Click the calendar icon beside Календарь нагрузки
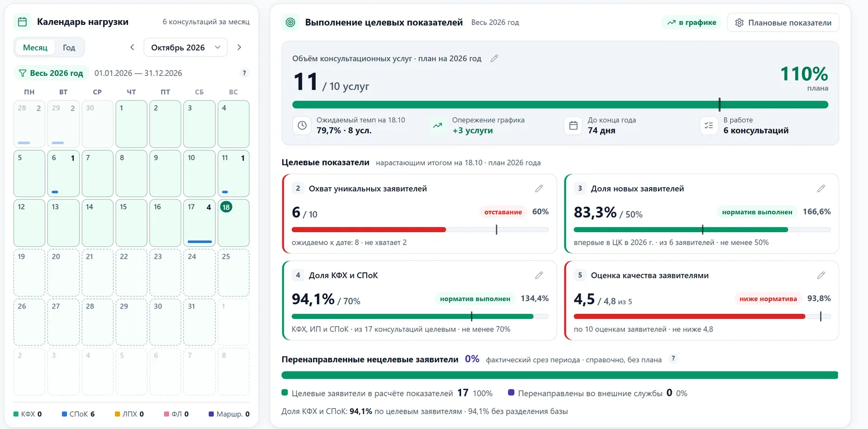The image size is (868, 429). pos(22,22)
